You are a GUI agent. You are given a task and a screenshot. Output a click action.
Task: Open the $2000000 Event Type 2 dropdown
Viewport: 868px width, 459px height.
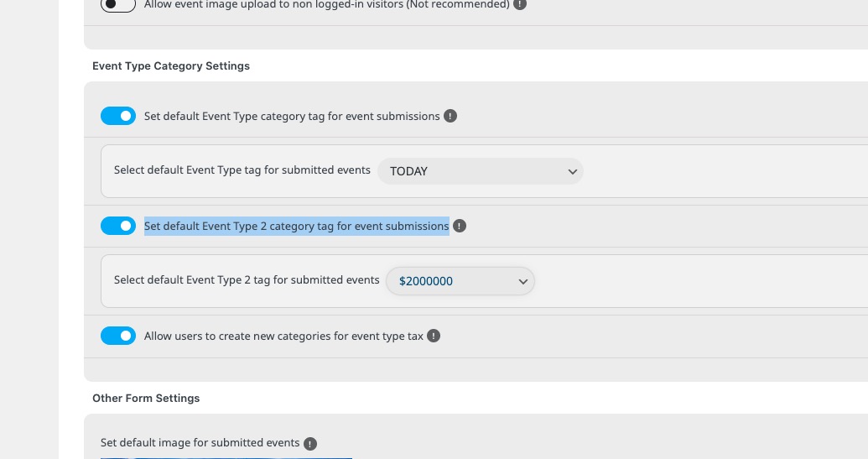click(460, 281)
